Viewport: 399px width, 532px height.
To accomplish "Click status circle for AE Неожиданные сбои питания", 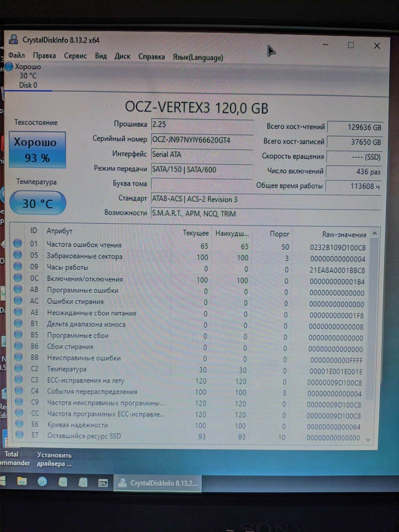I will point(18,312).
